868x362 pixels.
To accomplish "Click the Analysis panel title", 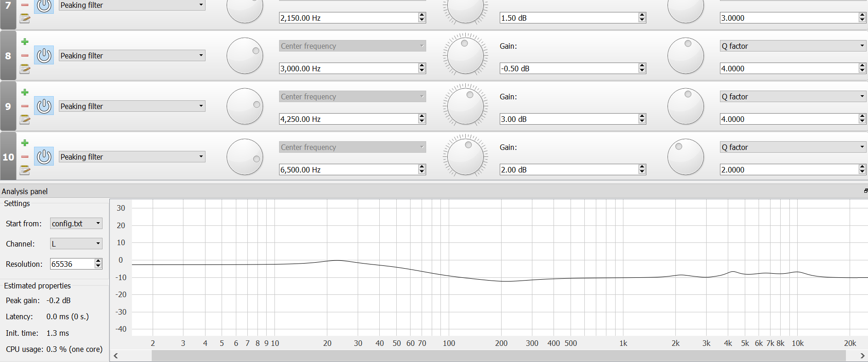I will coord(25,191).
